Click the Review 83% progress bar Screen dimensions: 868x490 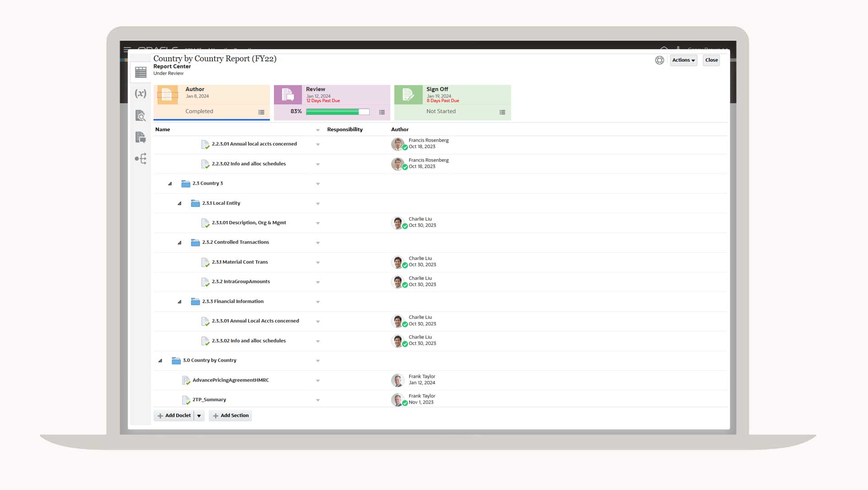pos(337,112)
